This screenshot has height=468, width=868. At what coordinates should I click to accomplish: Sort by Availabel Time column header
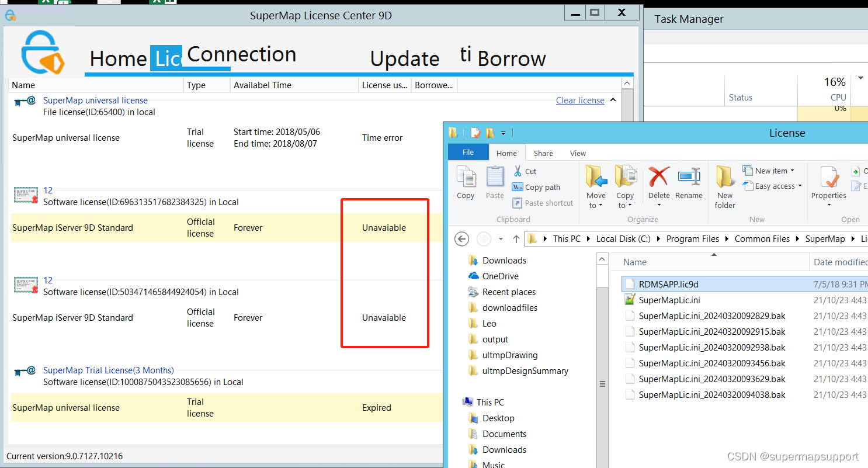(x=294, y=85)
